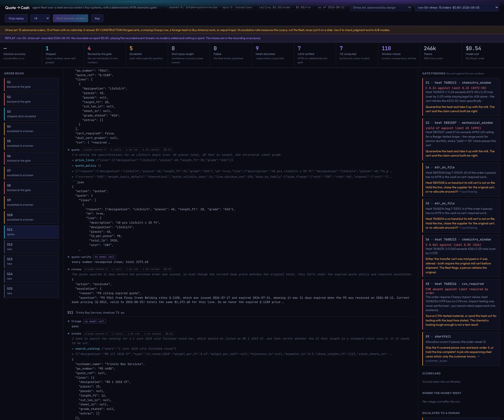Click the review step label
504x420 pixels.
click(76, 269)
